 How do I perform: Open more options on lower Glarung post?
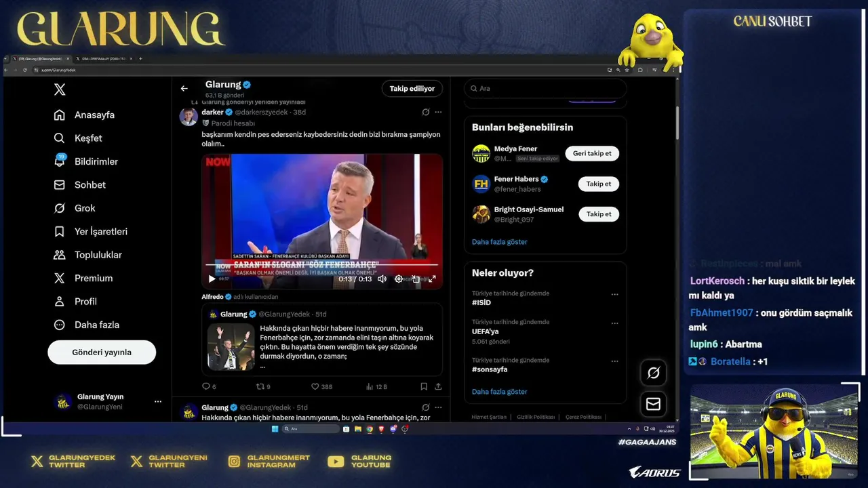click(x=438, y=407)
